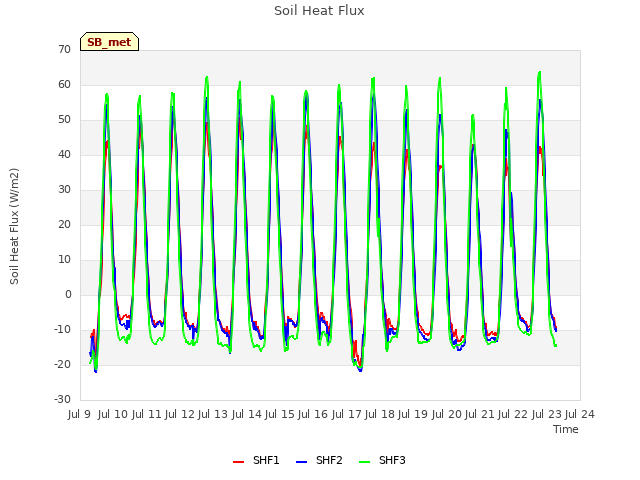The height and width of the screenshot is (480, 640).
Task: Click the 70 y-axis tick label
Action: click(x=64, y=49)
